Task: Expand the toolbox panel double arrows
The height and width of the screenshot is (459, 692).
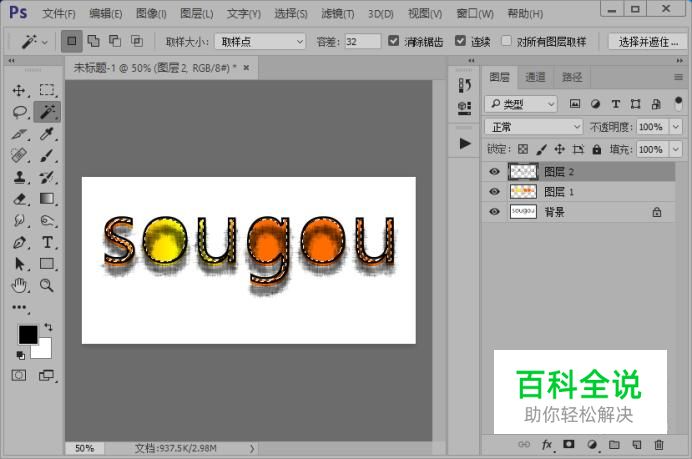Action: tap(11, 60)
